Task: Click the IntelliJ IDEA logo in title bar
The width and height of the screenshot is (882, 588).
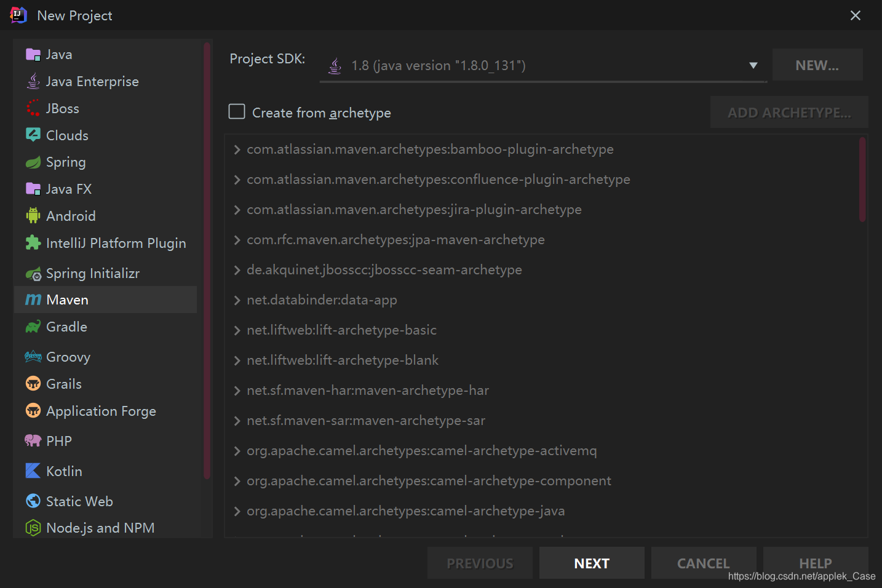Action: click(x=18, y=15)
